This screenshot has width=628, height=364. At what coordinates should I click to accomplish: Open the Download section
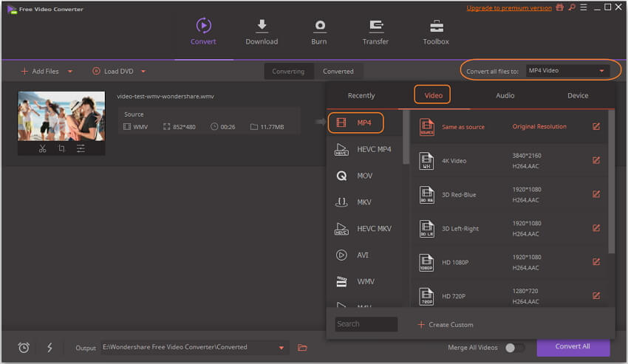[262, 31]
